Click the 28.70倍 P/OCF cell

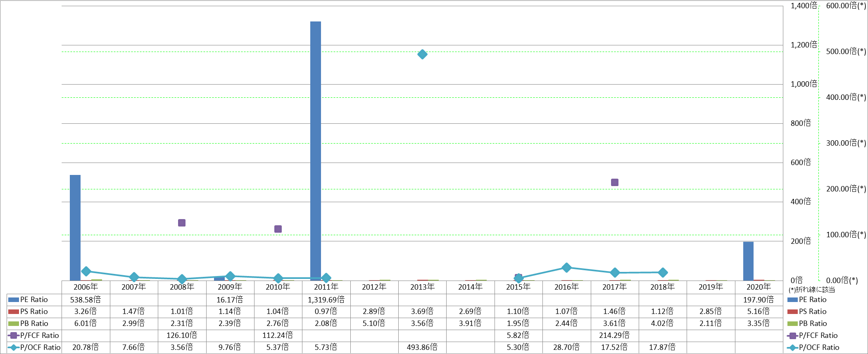(x=567, y=347)
